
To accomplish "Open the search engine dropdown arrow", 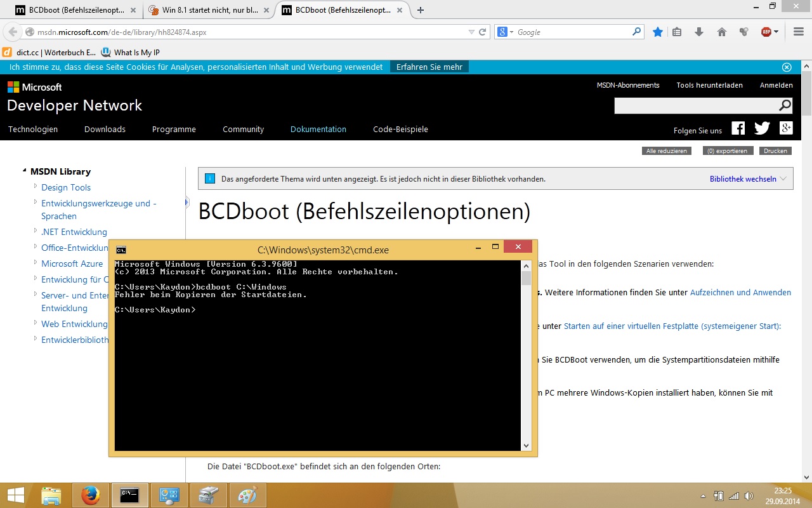I will pos(511,32).
